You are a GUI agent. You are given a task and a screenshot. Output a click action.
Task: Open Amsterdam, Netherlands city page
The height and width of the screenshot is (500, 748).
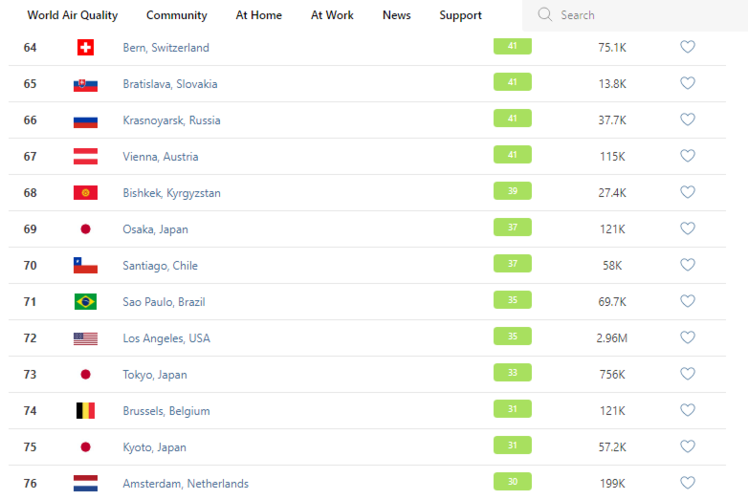(185, 484)
